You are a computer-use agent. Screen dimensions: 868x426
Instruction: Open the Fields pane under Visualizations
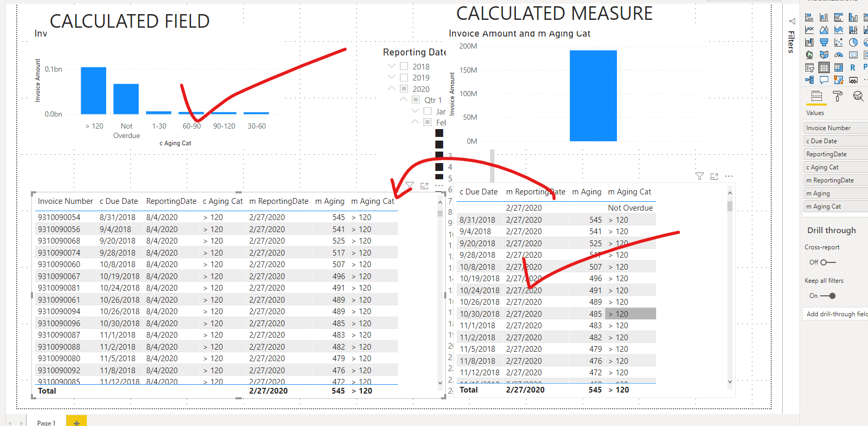817,96
